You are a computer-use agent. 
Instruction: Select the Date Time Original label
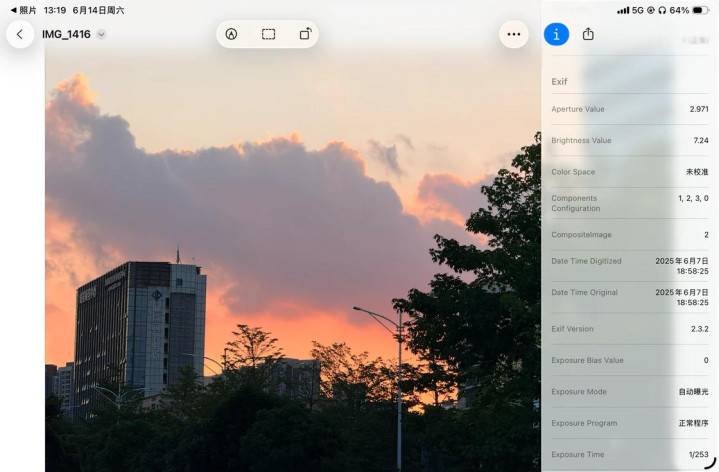tap(584, 293)
